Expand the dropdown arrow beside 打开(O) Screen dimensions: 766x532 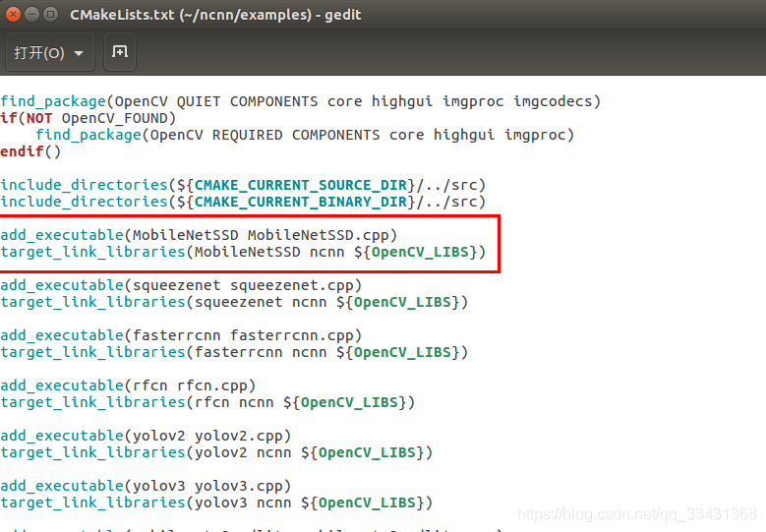point(79,53)
